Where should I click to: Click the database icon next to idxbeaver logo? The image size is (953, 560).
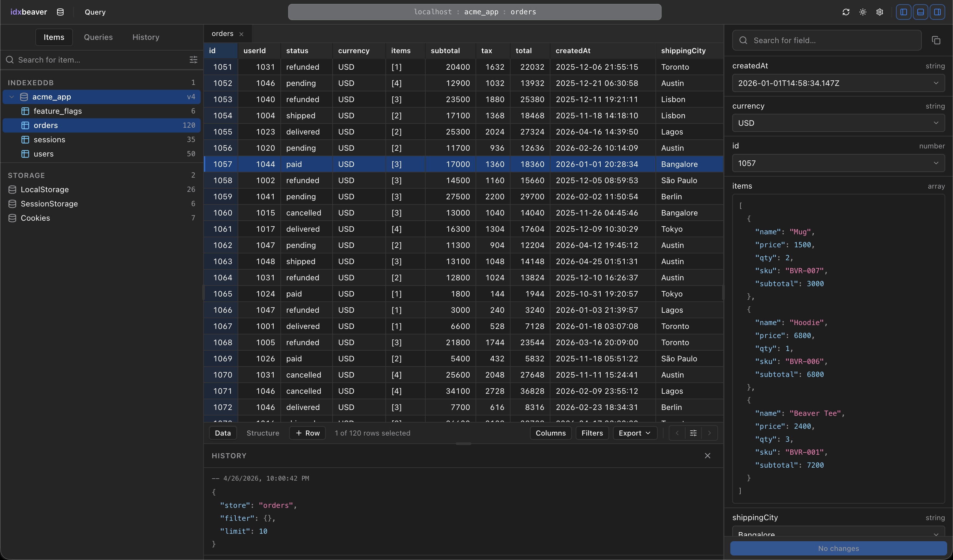pos(60,12)
